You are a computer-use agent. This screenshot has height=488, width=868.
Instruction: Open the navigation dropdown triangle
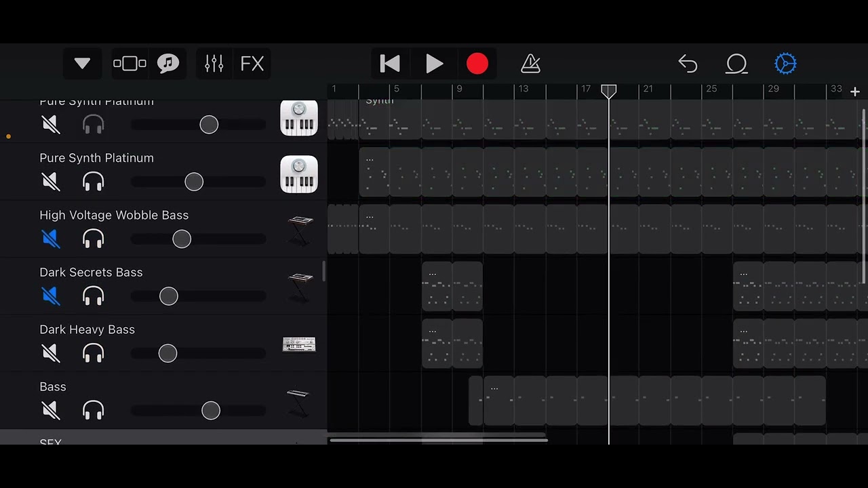tap(83, 64)
